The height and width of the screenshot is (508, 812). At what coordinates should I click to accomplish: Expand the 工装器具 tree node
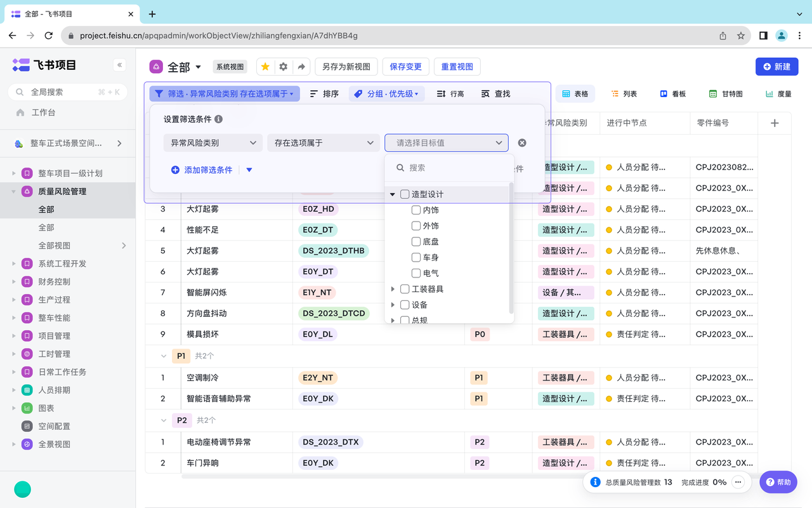point(393,290)
